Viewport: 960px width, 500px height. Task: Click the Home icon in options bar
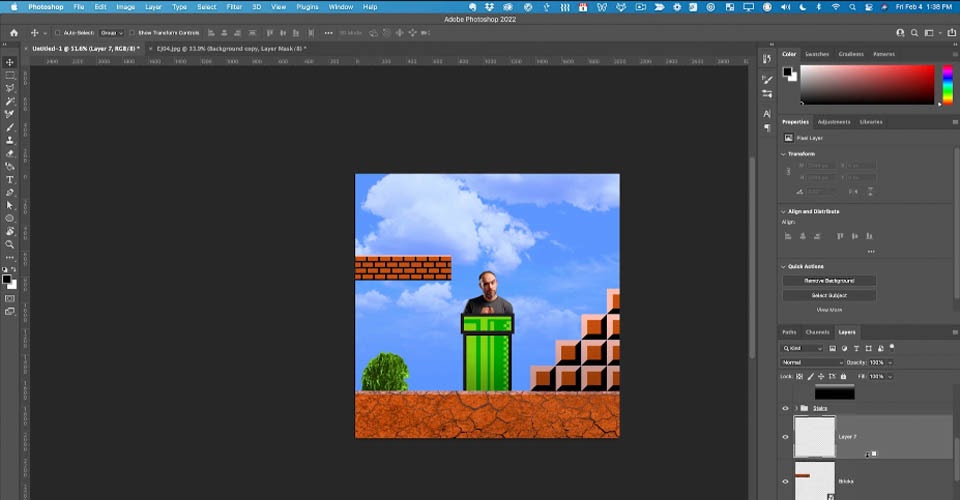pyautogui.click(x=14, y=33)
